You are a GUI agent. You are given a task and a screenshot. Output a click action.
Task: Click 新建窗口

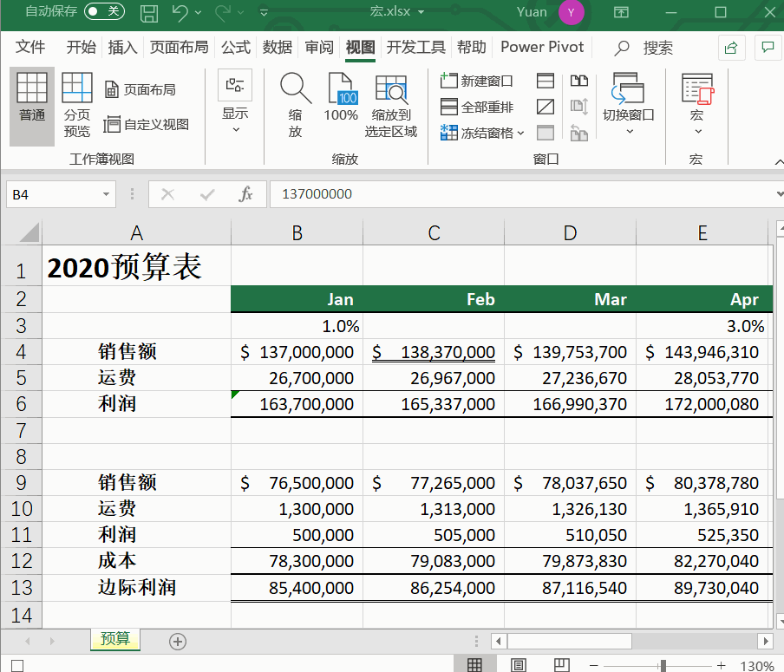[x=476, y=81]
